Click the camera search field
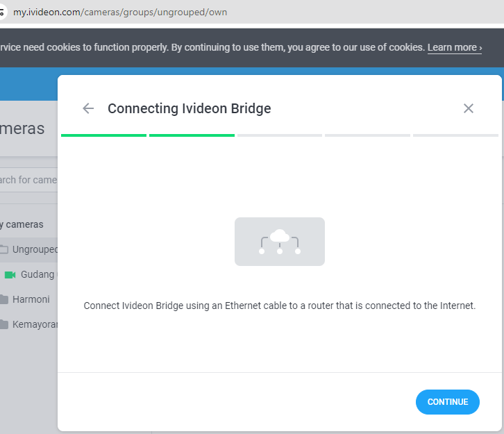The height and width of the screenshot is (434, 504). pos(28,180)
